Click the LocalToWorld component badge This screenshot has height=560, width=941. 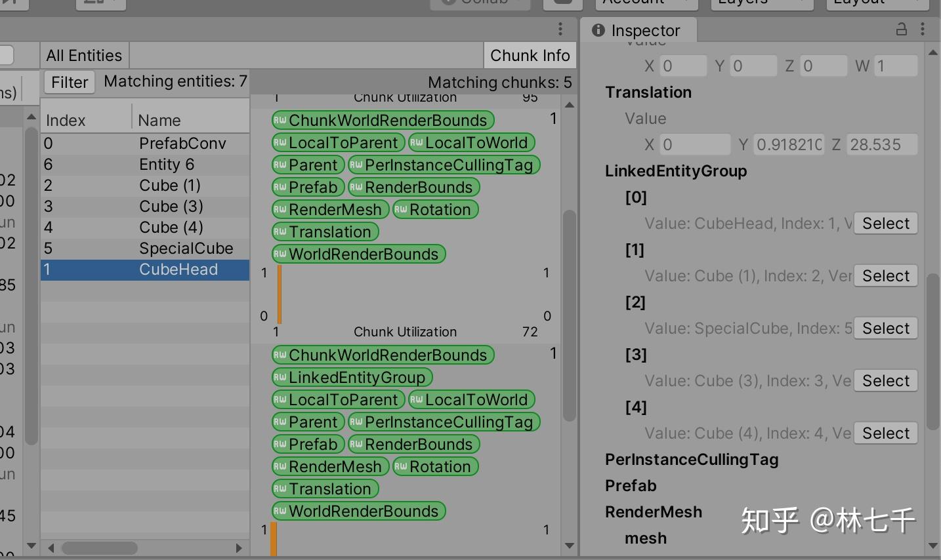(x=472, y=142)
